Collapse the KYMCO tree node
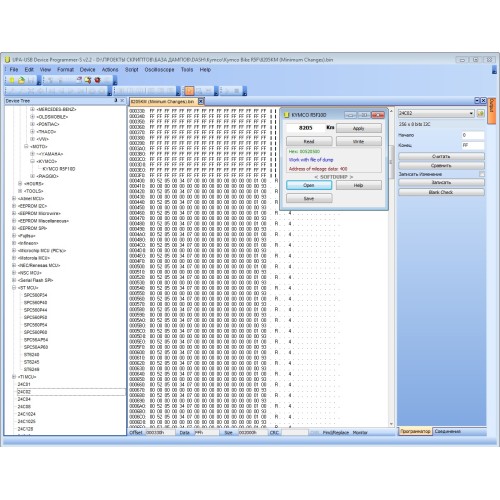The image size is (500, 500). [32, 161]
